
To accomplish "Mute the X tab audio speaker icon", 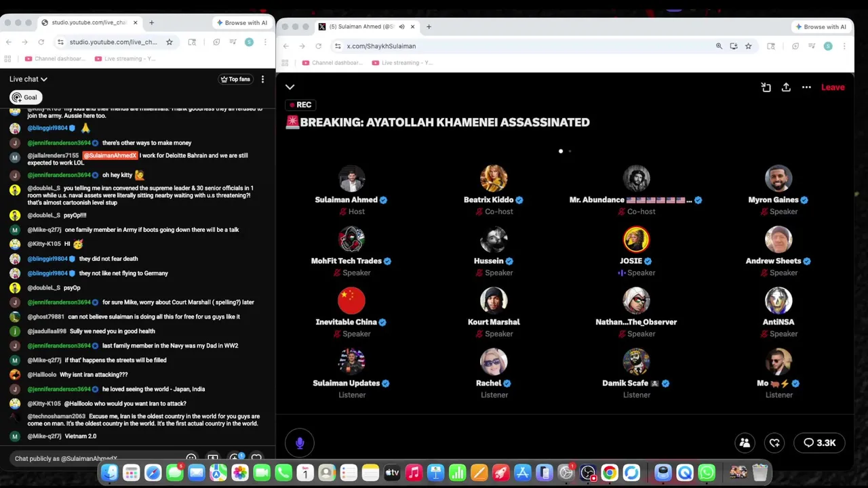I will coord(401,26).
